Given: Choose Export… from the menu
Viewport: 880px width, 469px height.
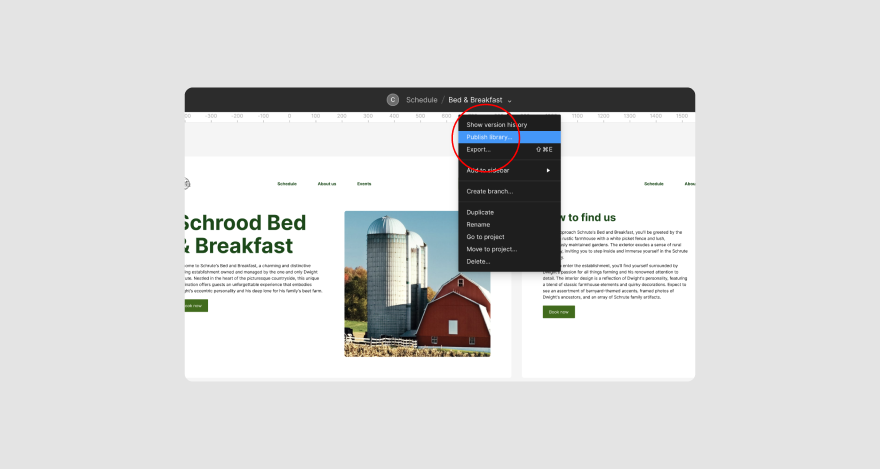Looking at the screenshot, I should (510, 149).
